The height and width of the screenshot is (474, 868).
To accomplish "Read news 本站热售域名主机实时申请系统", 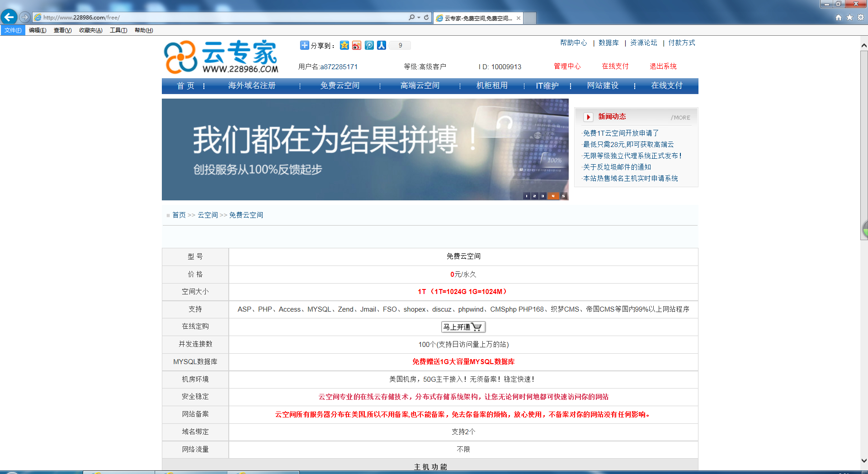I will click(631, 178).
